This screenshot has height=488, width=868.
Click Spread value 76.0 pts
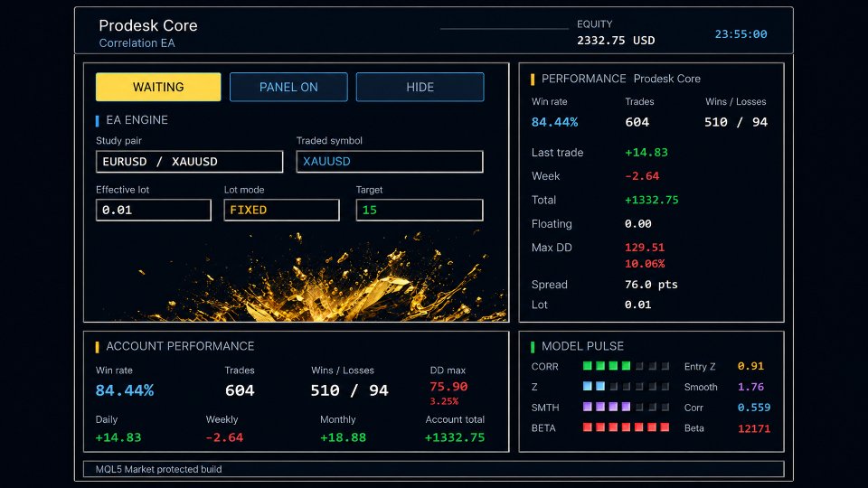[651, 285]
